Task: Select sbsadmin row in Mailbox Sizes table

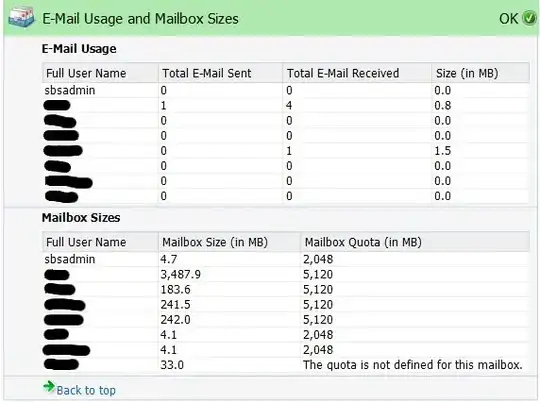Action: (285, 259)
